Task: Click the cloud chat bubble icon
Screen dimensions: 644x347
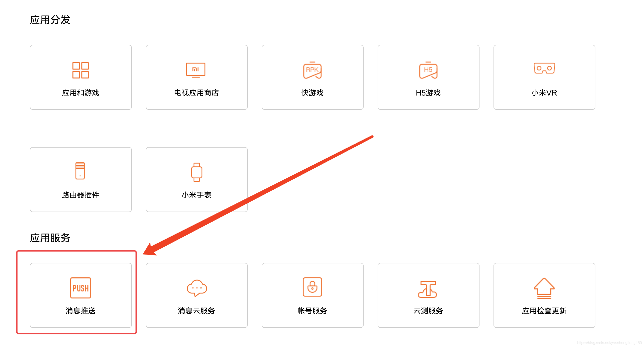Action: [197, 288]
